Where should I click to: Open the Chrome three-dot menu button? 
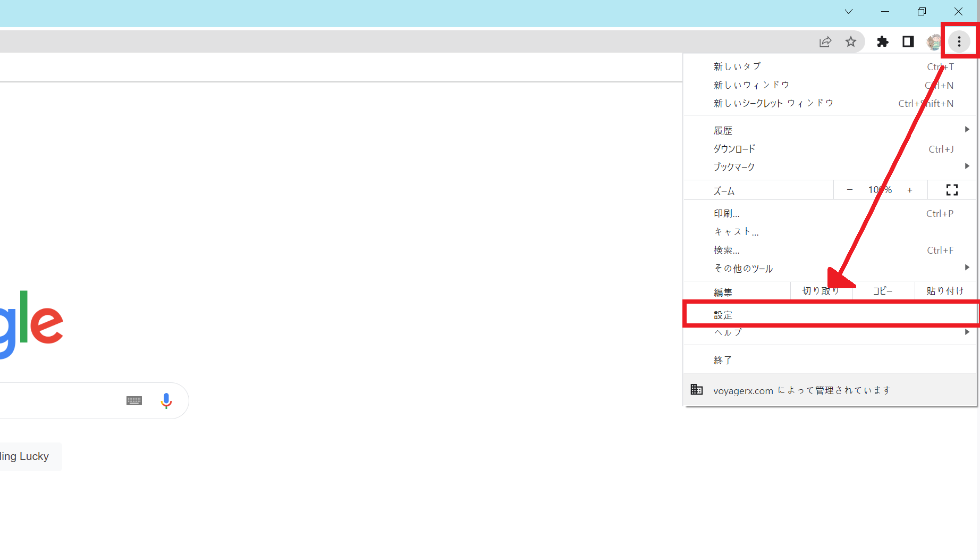pos(959,41)
